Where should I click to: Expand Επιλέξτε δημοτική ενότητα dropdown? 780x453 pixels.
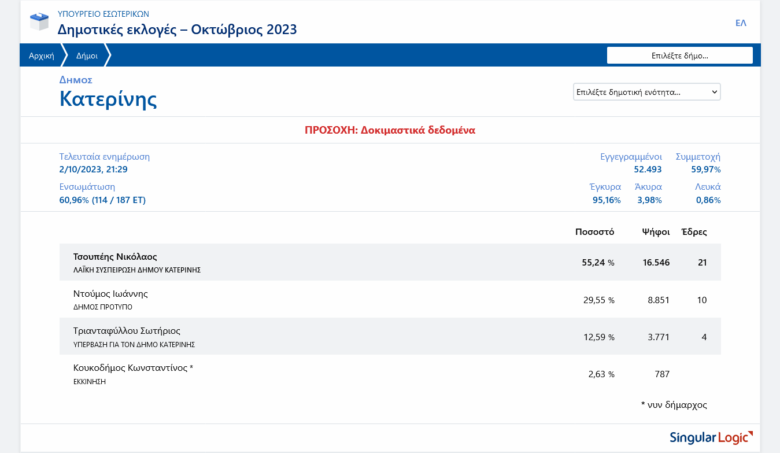(x=647, y=92)
